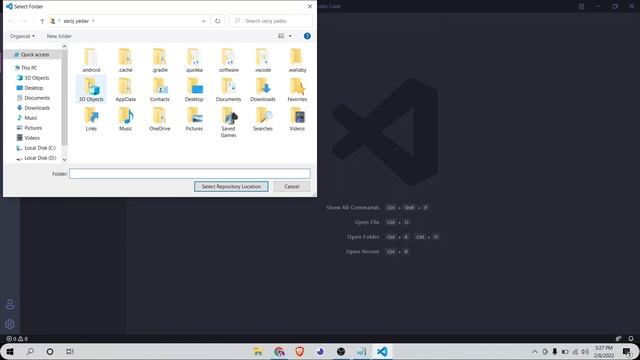This screenshot has width=640, height=360.
Task: Click New folder button
Action: [59, 36]
